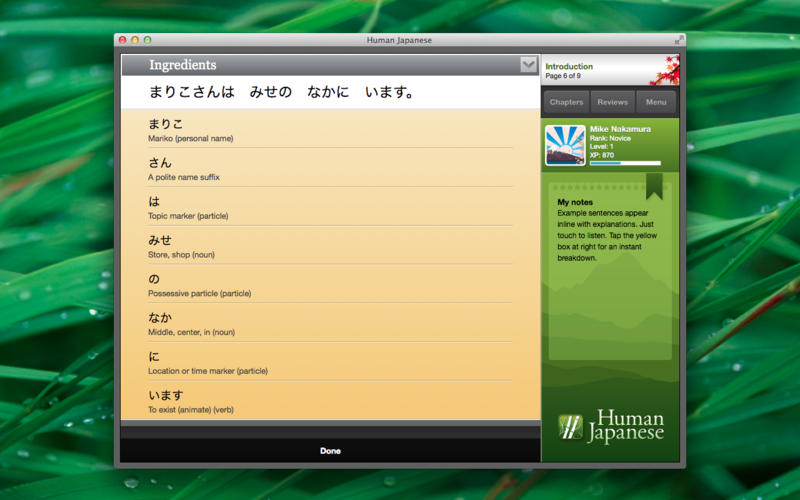This screenshot has height=500, width=800.
Task: Click the example sentence at the top
Action: 281,93
